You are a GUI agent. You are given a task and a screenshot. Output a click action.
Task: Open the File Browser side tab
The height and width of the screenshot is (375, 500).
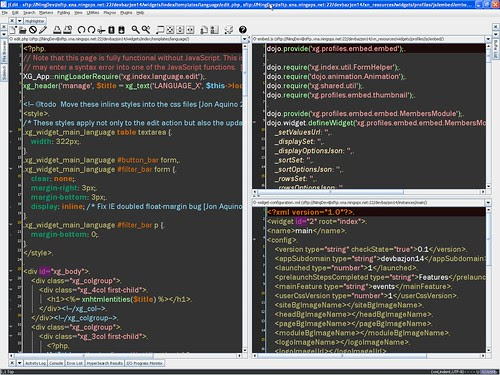[4, 51]
